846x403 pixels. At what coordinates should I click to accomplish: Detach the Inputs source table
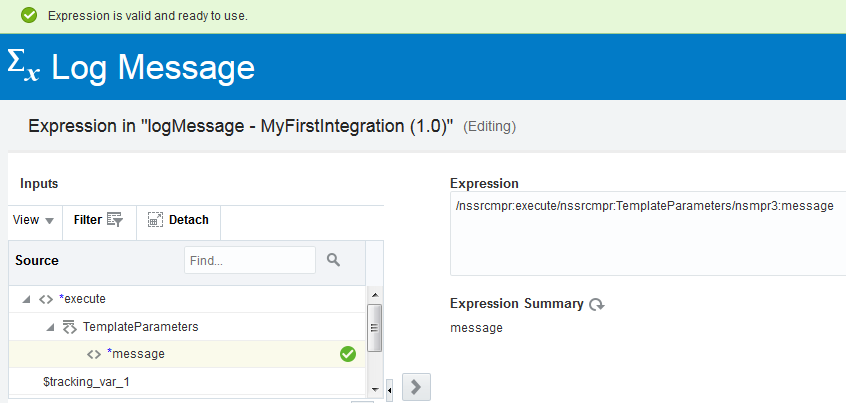[x=178, y=220]
